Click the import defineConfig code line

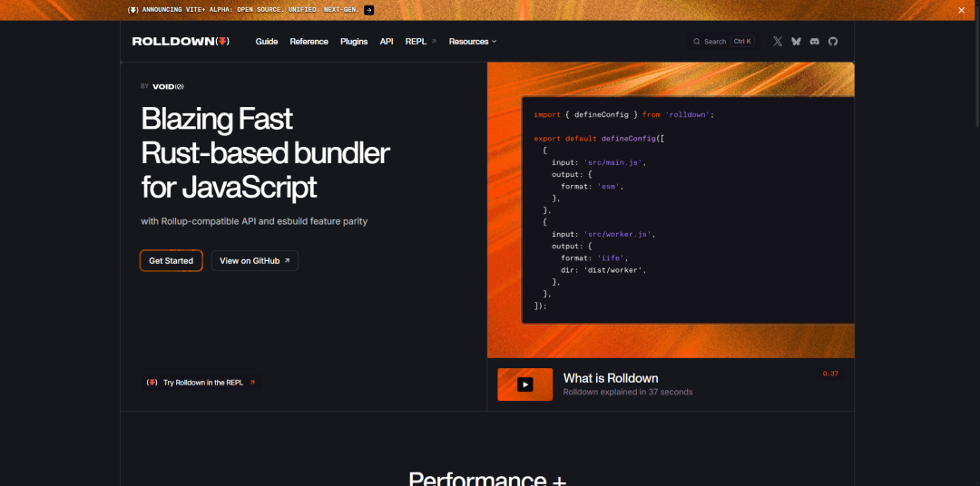point(623,115)
